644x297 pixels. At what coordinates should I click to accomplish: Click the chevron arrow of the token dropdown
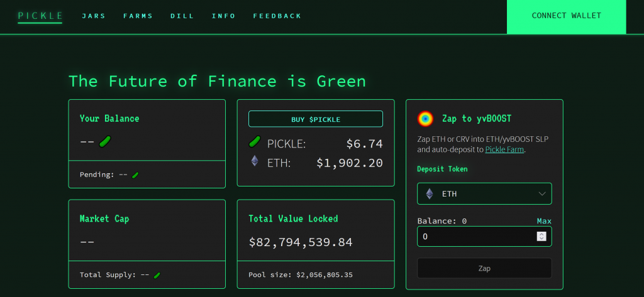(x=541, y=194)
